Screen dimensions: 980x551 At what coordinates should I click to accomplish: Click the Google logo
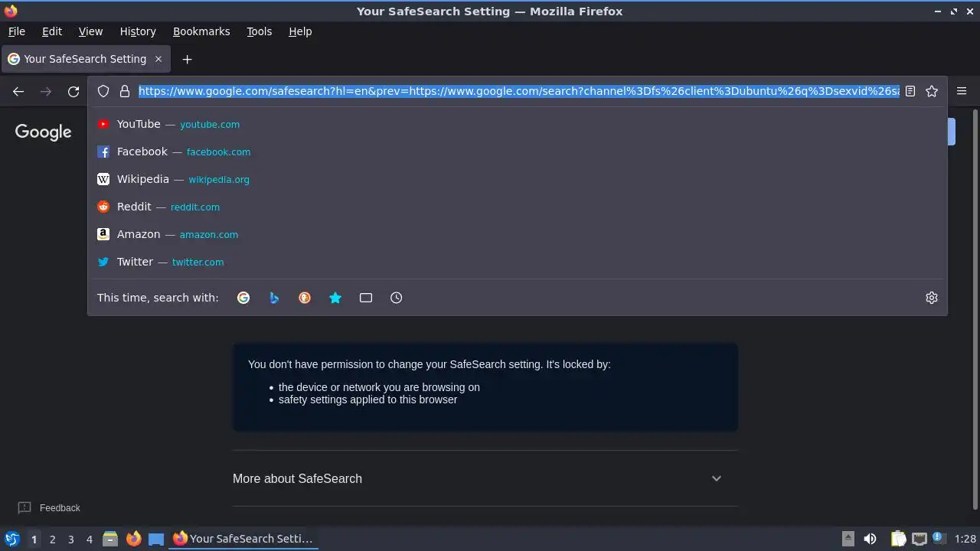43,132
